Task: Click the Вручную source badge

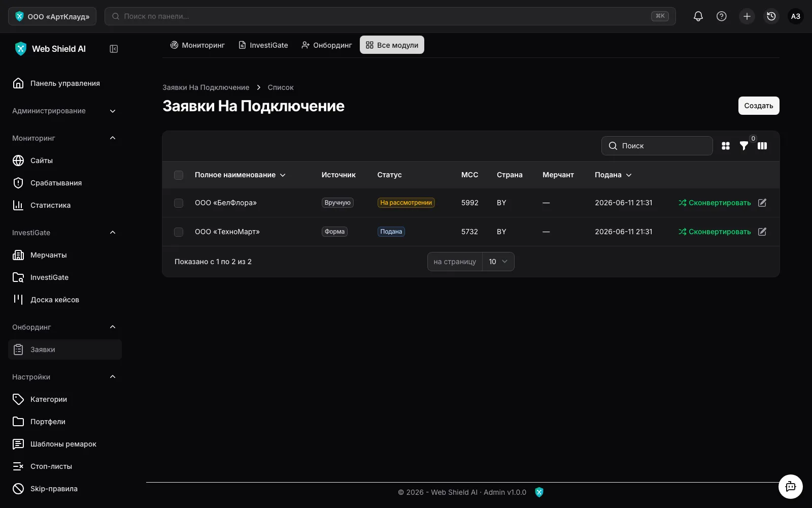Action: coord(337,203)
